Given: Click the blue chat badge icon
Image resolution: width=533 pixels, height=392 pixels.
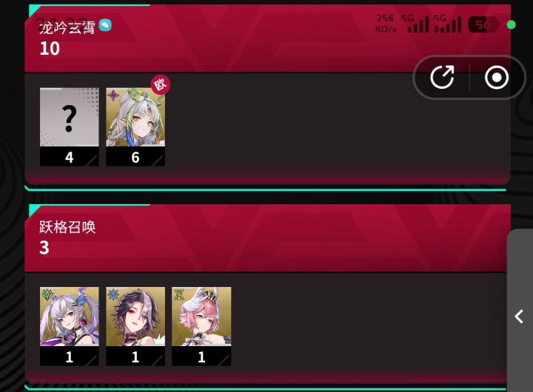Looking at the screenshot, I should [105, 25].
